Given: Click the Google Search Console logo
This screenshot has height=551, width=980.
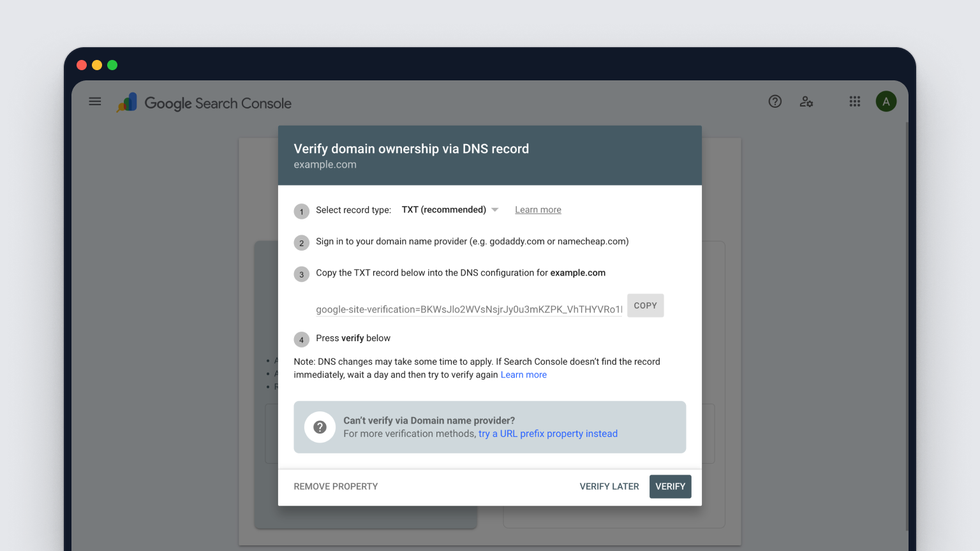Looking at the screenshot, I should pos(204,103).
